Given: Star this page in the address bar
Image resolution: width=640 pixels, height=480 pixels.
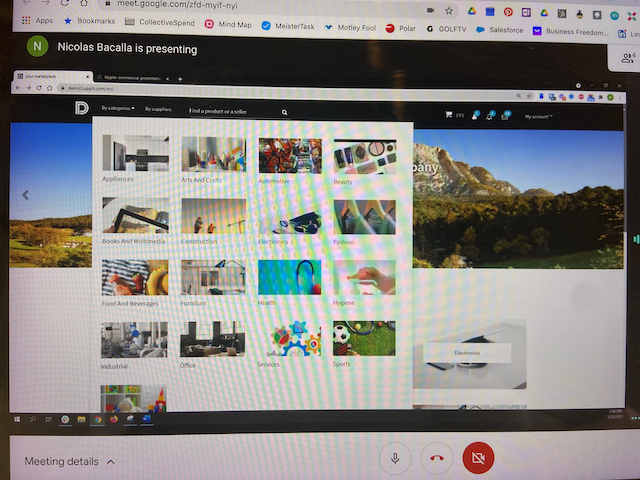Looking at the screenshot, I should [x=449, y=9].
